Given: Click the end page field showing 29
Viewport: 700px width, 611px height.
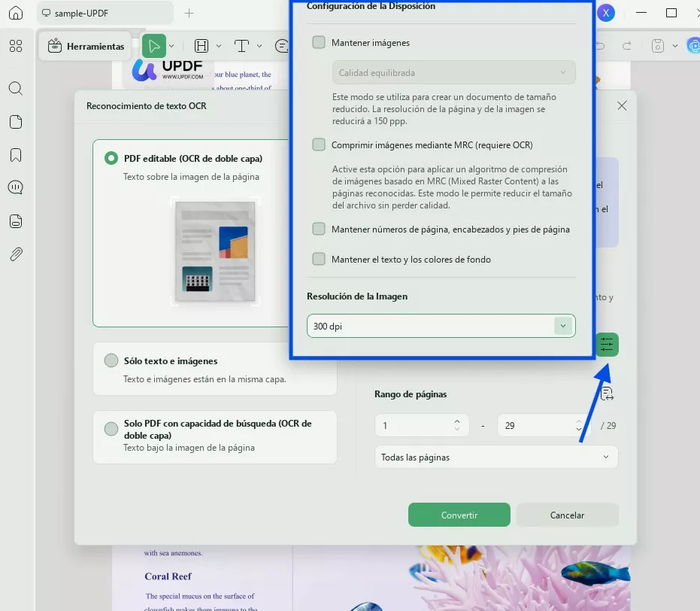Looking at the screenshot, I should (x=544, y=425).
